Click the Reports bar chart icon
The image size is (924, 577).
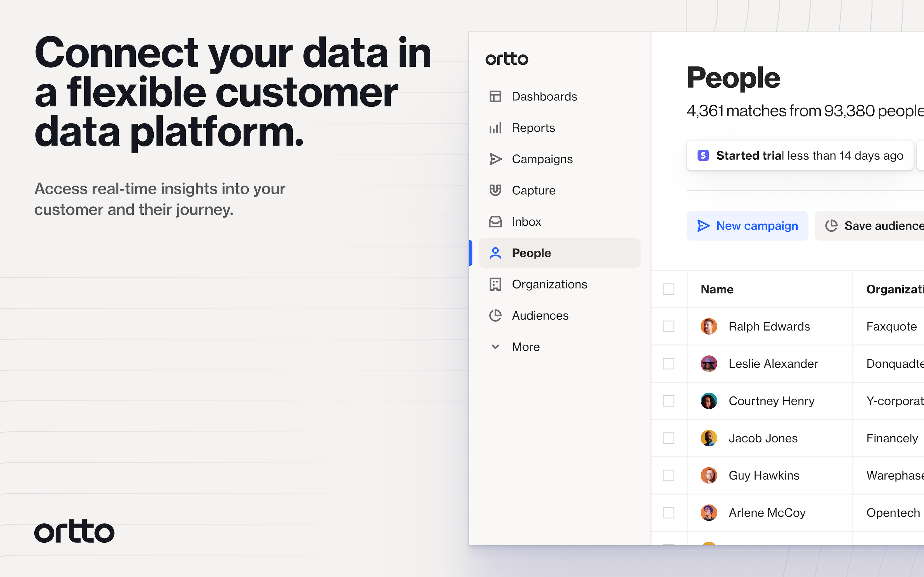click(495, 128)
